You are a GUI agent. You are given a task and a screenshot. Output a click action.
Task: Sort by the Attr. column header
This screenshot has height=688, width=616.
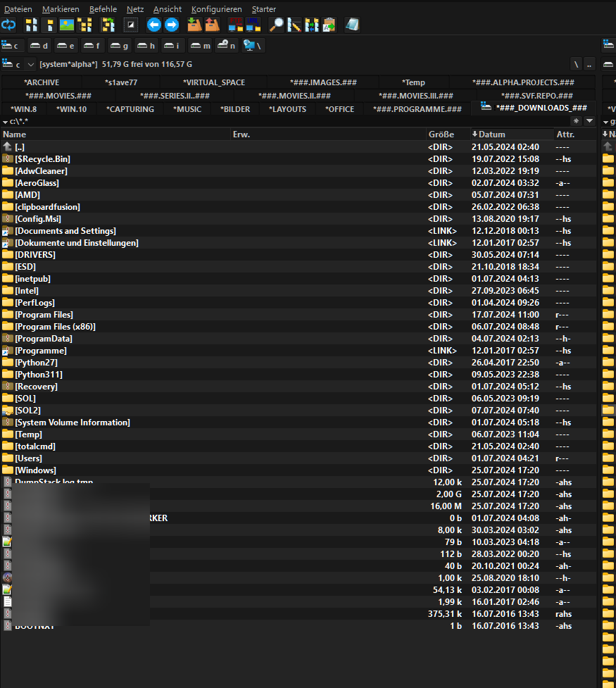point(574,135)
